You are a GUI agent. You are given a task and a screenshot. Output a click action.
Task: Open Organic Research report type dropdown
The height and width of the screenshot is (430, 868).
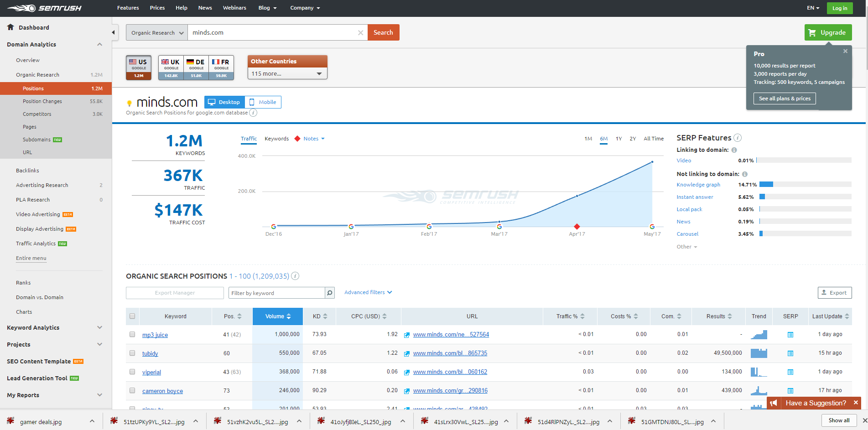(157, 32)
